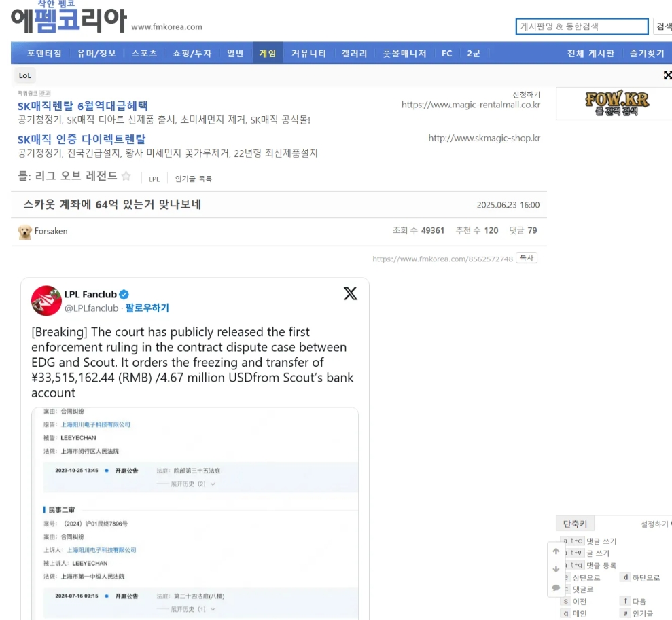Open the 게임 menu in the navigation bar
The image size is (672, 620).
click(x=268, y=54)
